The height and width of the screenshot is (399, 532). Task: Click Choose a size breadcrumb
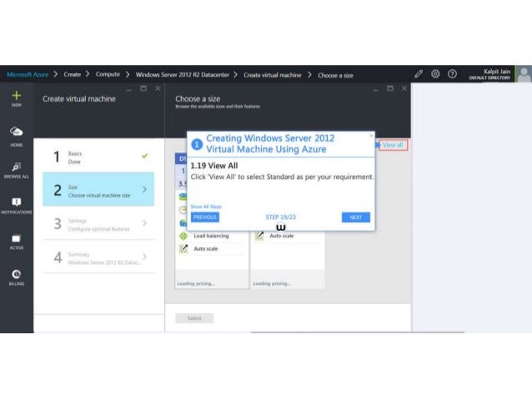pyautogui.click(x=335, y=75)
